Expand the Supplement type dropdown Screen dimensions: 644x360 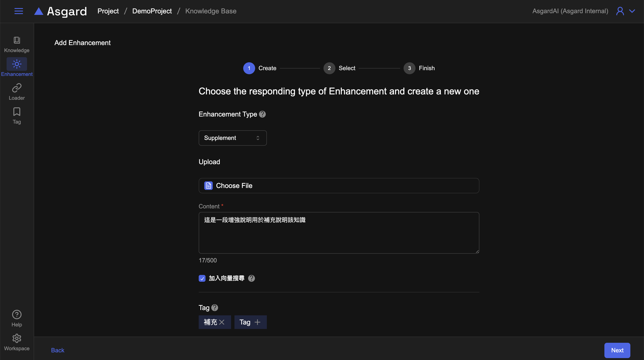click(233, 138)
